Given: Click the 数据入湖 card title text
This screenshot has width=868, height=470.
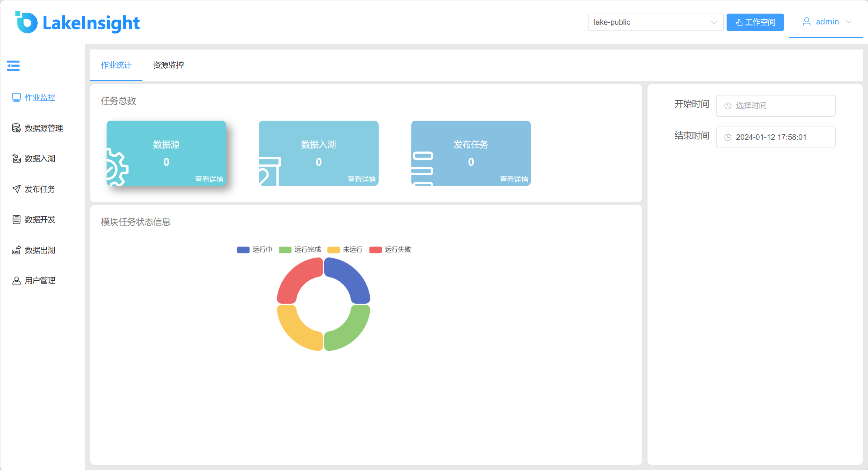Looking at the screenshot, I should point(319,145).
